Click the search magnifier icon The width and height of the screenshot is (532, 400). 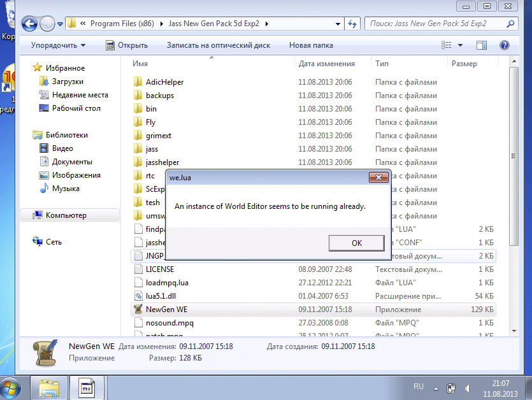tap(510, 24)
